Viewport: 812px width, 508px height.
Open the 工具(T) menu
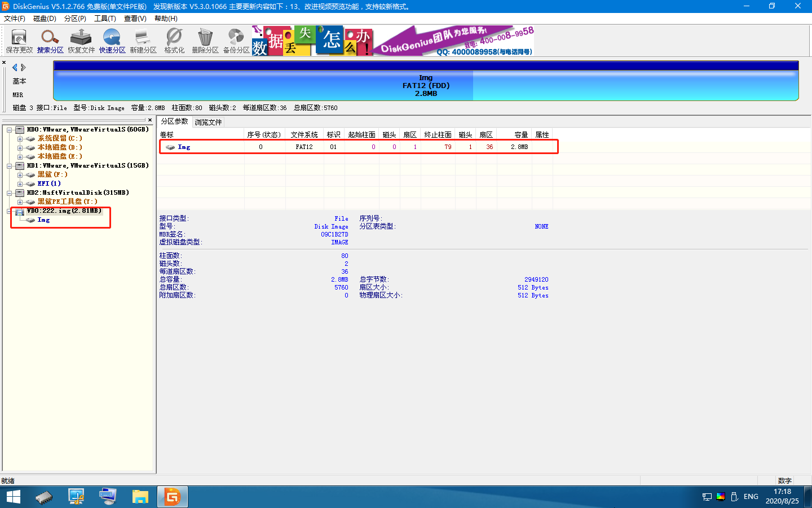point(105,19)
